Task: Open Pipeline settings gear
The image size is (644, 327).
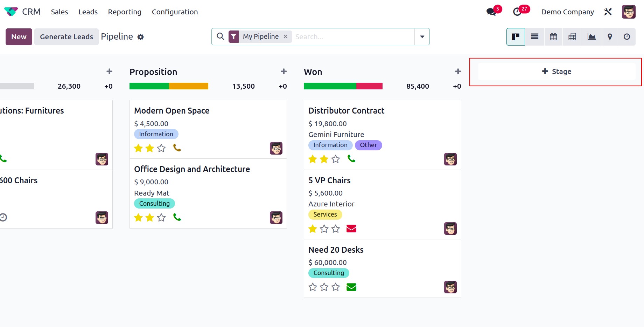Action: click(x=140, y=37)
